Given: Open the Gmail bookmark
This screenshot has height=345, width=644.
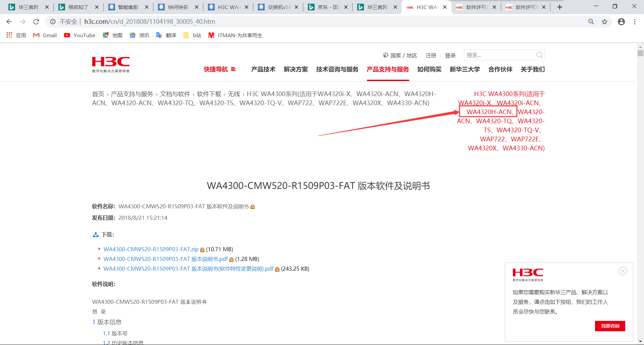Looking at the screenshot, I should tap(45, 35).
